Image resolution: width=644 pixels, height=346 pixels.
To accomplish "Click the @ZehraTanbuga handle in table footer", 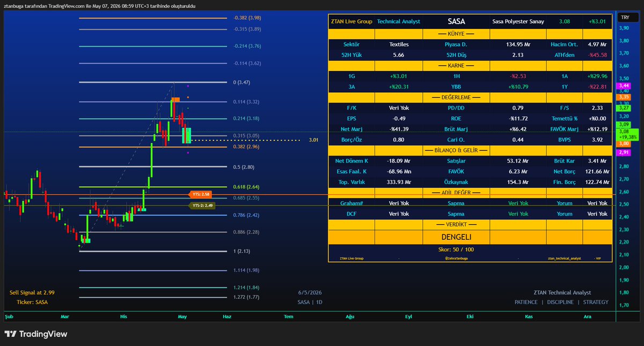I will [456, 259].
